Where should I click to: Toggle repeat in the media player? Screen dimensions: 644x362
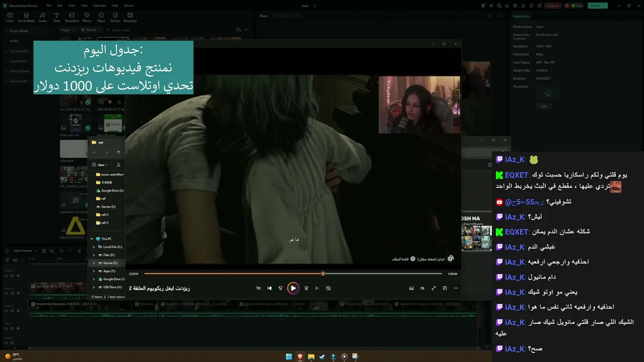click(x=328, y=288)
